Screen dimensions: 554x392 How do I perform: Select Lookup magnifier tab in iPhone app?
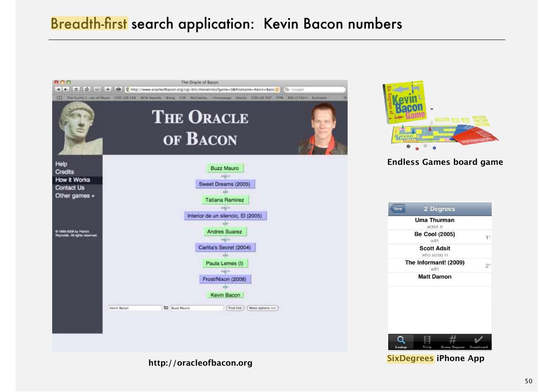pos(401,342)
